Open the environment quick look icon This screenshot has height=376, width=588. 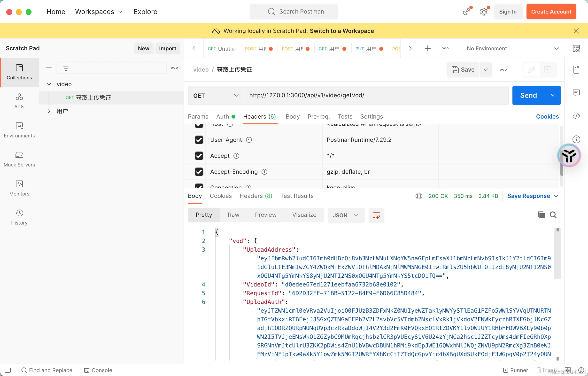tap(576, 48)
